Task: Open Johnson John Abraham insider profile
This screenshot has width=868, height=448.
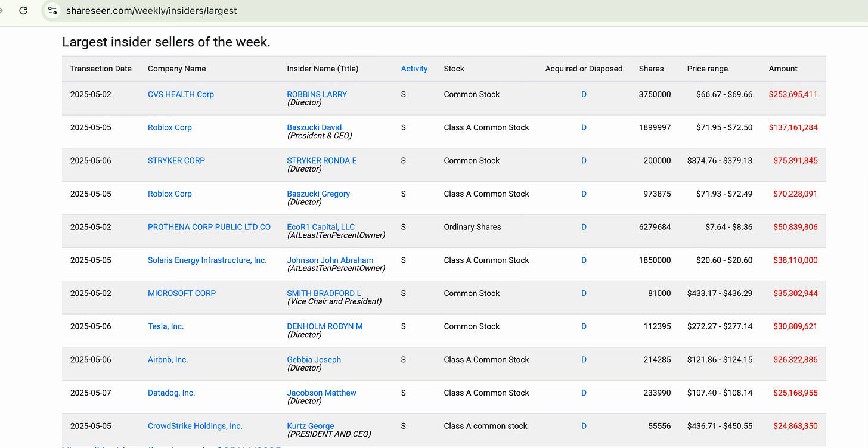Action: [x=330, y=260]
